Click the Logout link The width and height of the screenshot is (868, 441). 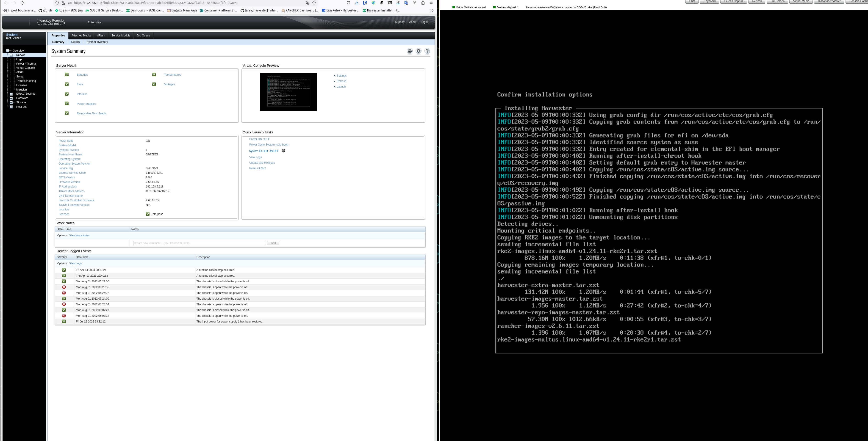424,22
